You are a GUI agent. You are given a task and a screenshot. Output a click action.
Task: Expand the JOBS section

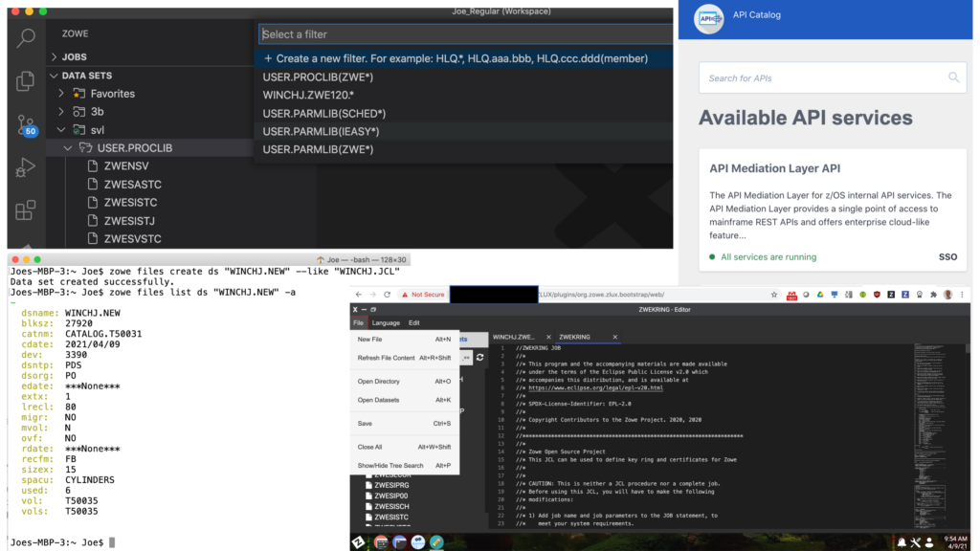point(54,56)
